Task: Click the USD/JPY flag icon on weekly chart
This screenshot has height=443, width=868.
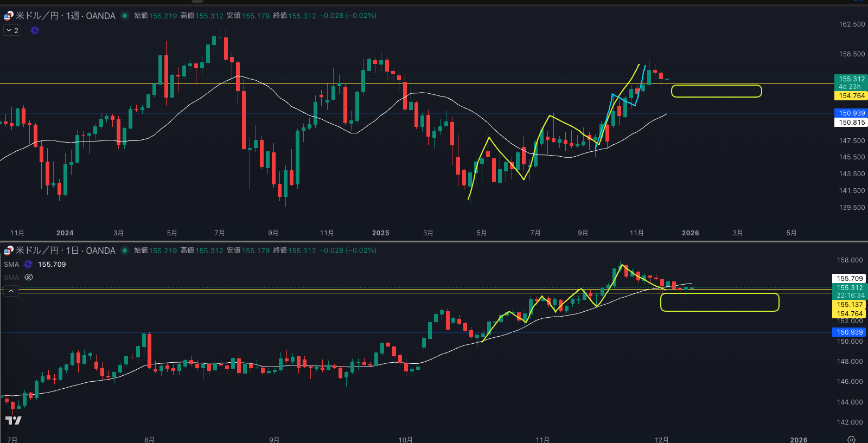Action: coord(8,16)
